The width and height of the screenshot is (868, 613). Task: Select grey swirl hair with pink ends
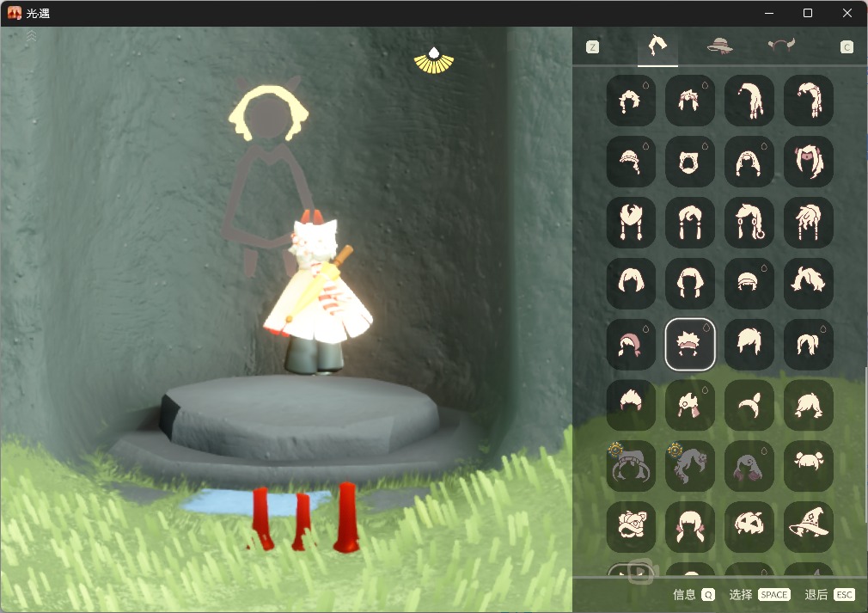[749, 466]
